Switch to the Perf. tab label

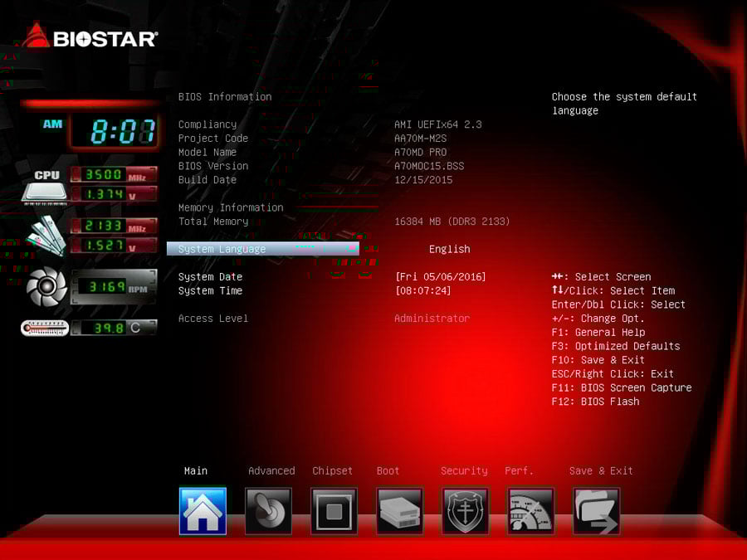pyautogui.click(x=519, y=471)
